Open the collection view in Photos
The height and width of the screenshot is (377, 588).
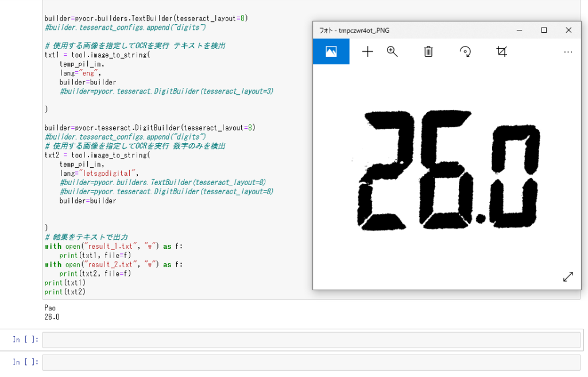coord(331,52)
